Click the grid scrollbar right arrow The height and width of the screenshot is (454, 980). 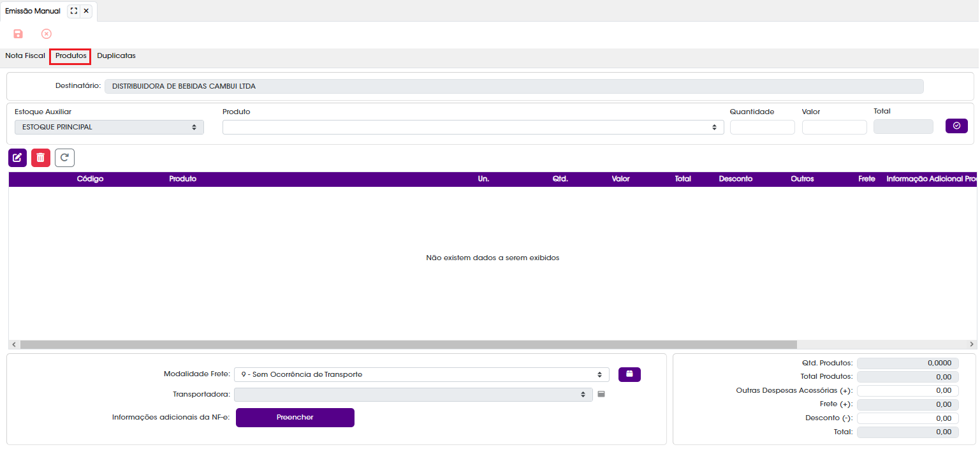pyautogui.click(x=973, y=344)
